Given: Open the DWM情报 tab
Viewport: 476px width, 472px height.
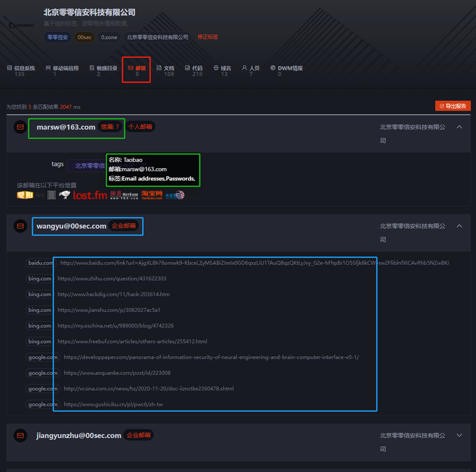Looking at the screenshot, I should pos(286,68).
